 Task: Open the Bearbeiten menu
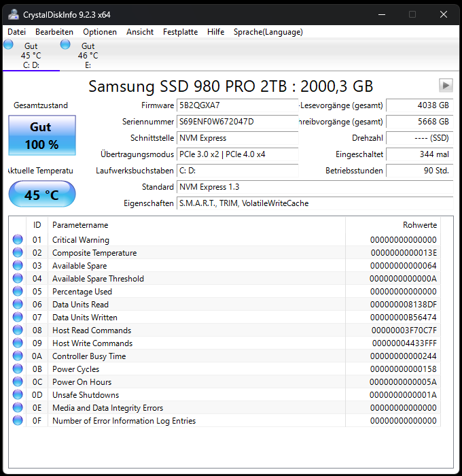pos(54,32)
